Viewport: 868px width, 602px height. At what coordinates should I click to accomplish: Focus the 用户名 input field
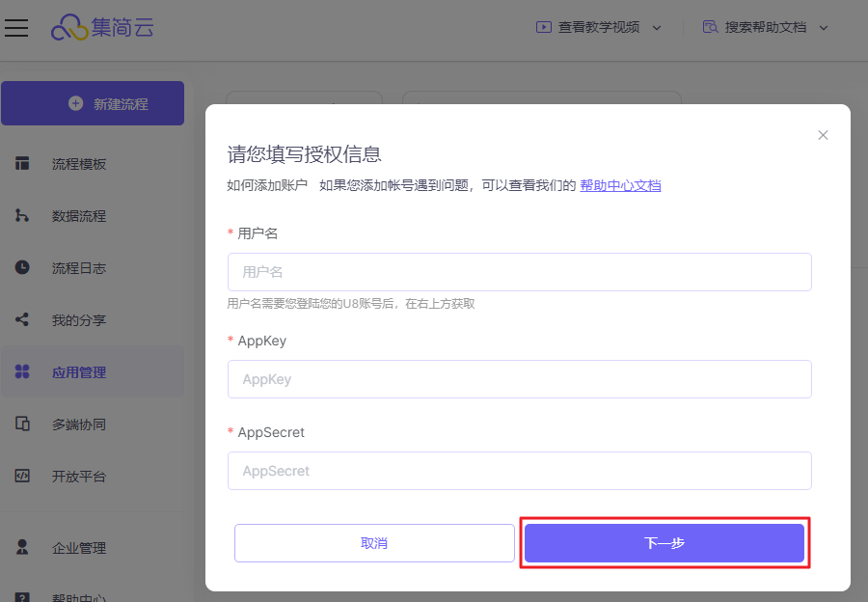click(519, 272)
